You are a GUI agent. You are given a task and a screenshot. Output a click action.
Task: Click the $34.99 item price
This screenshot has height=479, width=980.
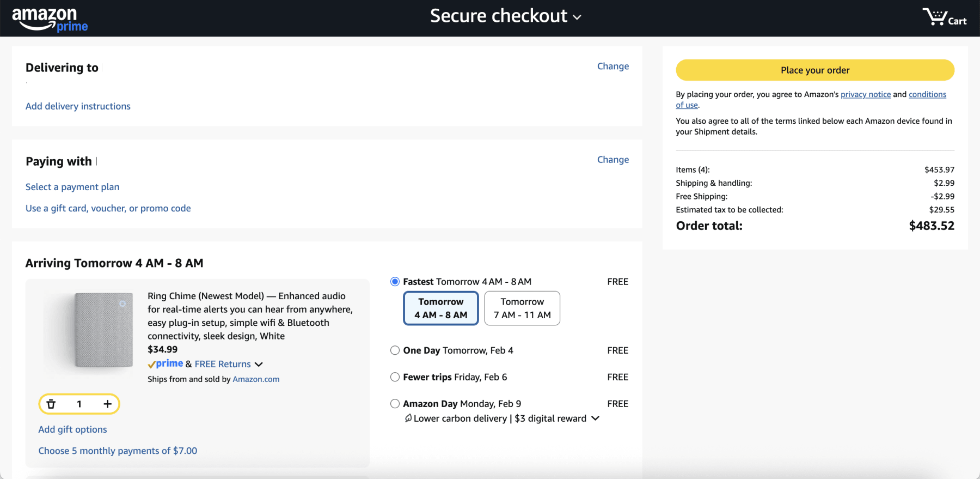pyautogui.click(x=162, y=349)
